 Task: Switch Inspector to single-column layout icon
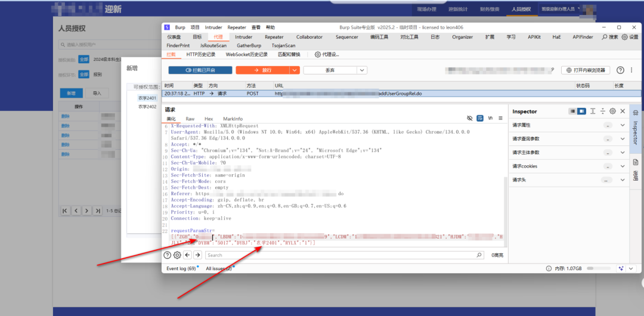tap(572, 111)
